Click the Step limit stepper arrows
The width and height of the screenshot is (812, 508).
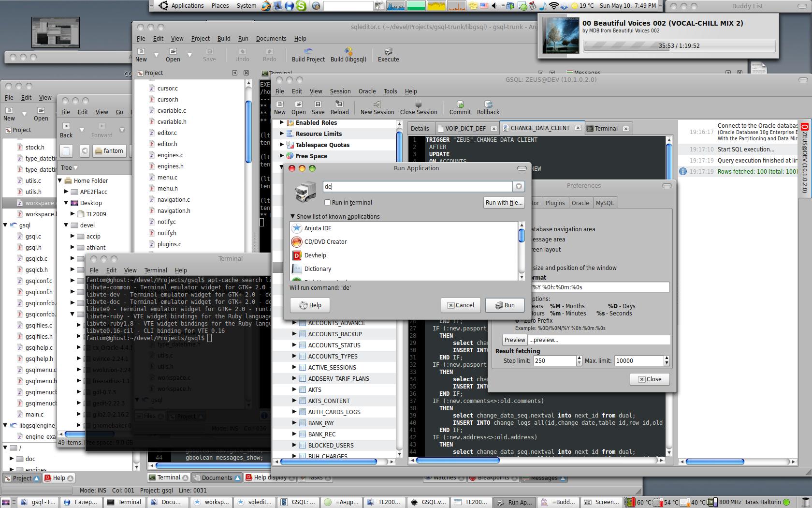point(579,361)
